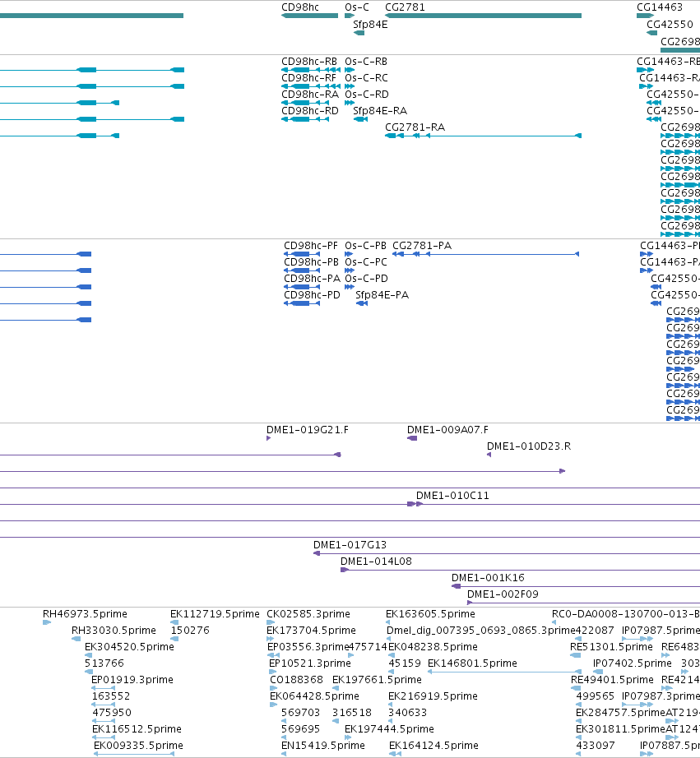Screen dimensions: 700x758
Task: Select EST RE49401.5prime
Action: [x=613, y=680]
